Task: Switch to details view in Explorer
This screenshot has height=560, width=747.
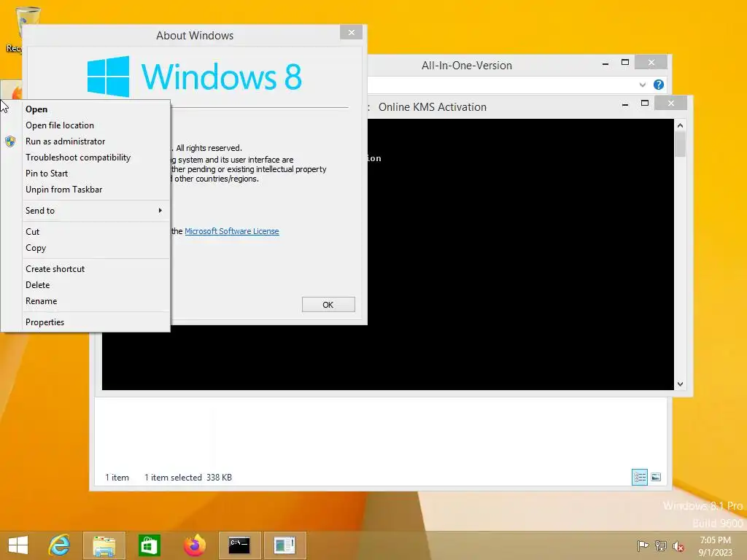Action: 639,477
